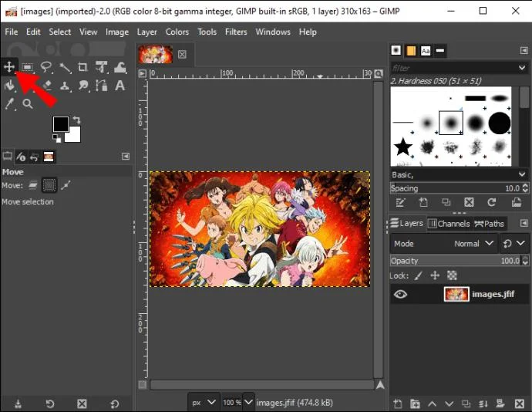The width and height of the screenshot is (532, 412).
Task: Select the Crop tool
Action: (82, 67)
